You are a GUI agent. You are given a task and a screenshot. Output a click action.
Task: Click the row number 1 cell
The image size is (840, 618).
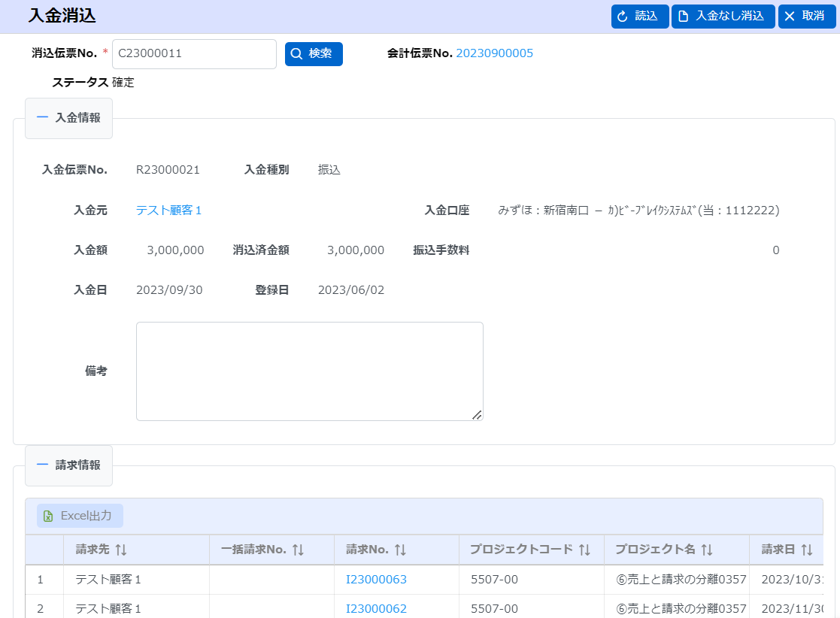(x=44, y=580)
